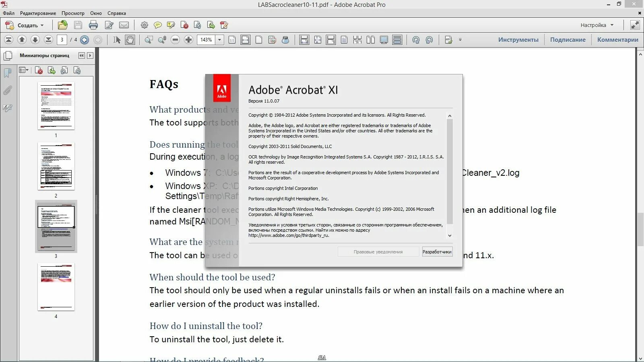
Task: Click the document vertical scrollbar thumb
Action: pyautogui.click(x=640, y=230)
